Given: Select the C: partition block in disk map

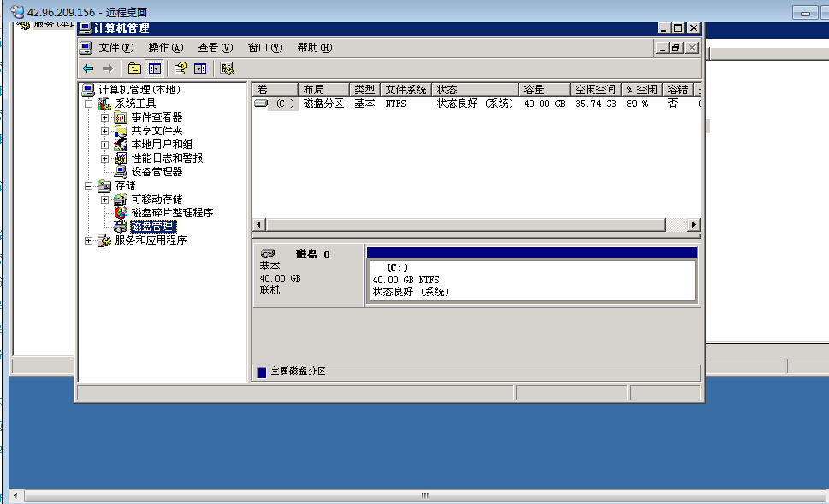Looking at the screenshot, I should [530, 280].
